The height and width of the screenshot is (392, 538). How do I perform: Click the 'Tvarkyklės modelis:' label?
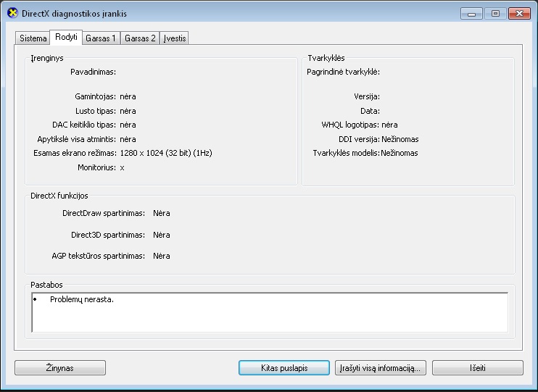[346, 153]
